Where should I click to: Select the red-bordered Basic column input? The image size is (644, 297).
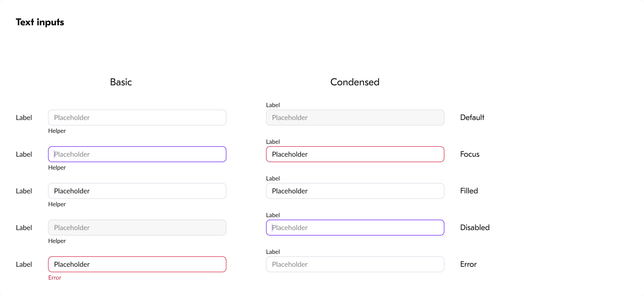[x=137, y=264]
